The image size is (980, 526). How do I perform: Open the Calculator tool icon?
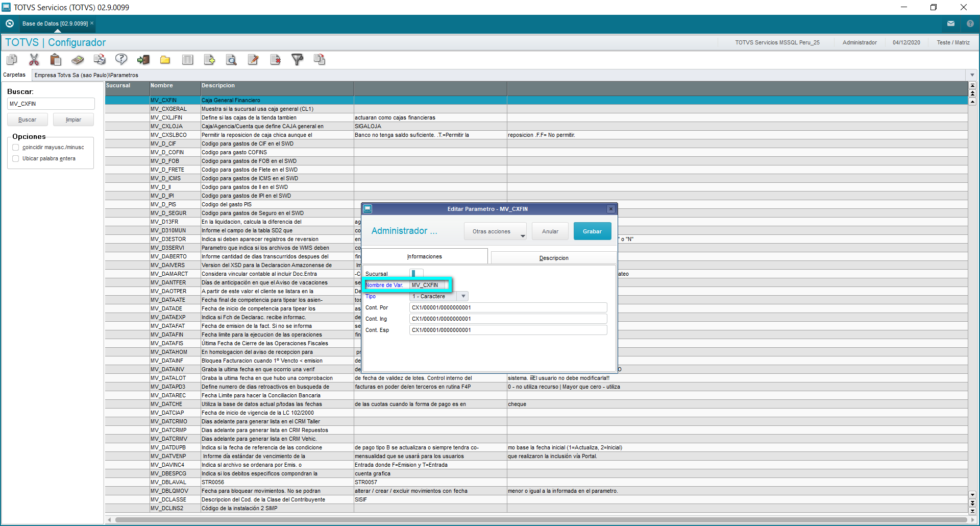coord(78,60)
